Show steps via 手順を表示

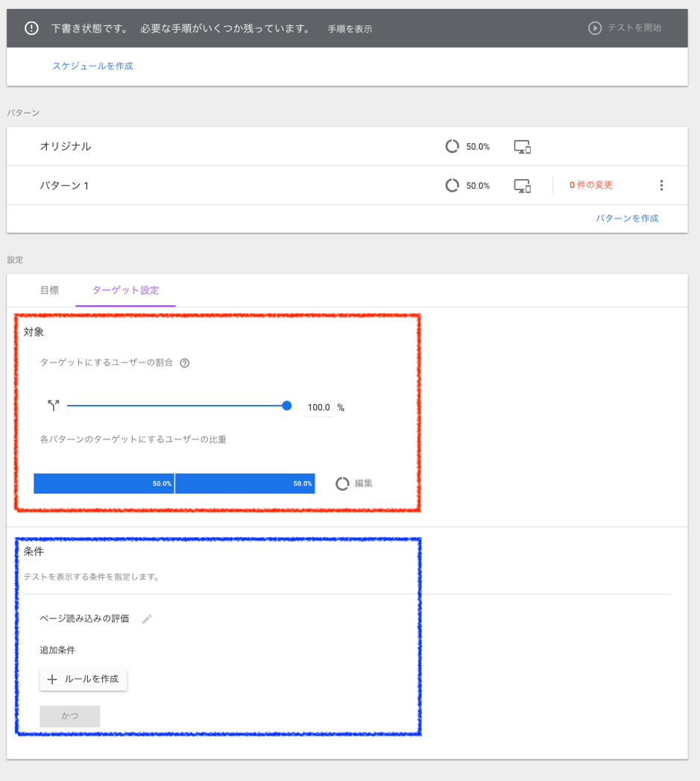(x=350, y=29)
